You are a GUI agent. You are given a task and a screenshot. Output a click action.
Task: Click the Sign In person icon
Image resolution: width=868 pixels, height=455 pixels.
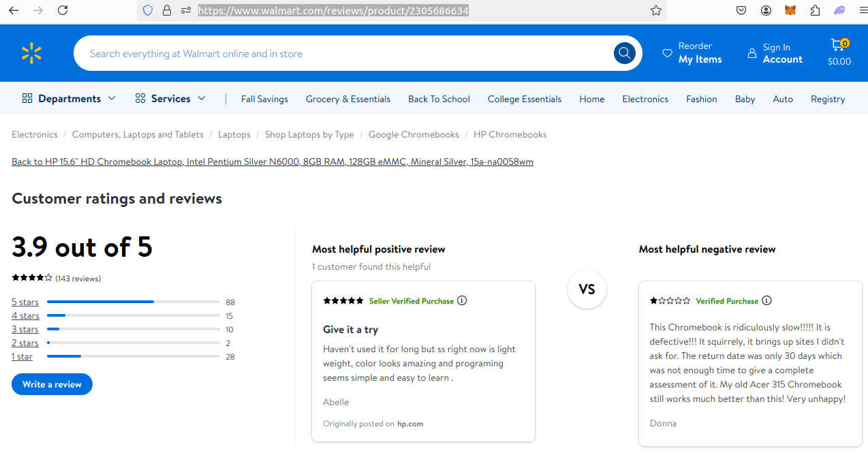(x=752, y=53)
